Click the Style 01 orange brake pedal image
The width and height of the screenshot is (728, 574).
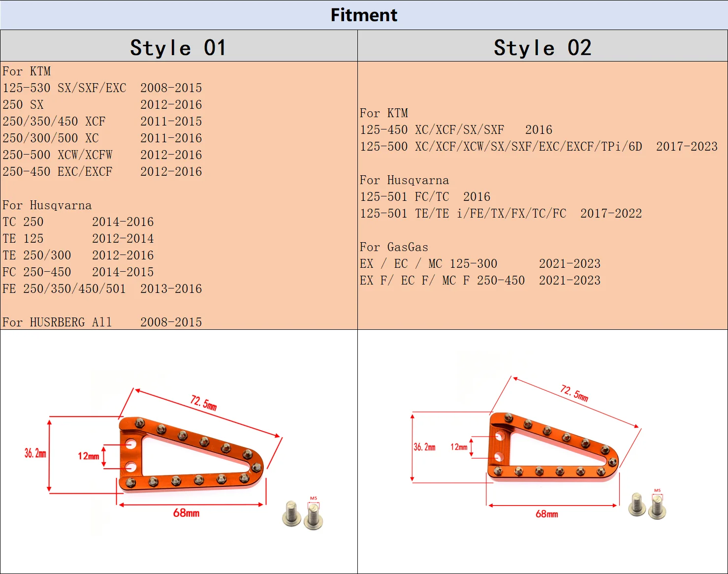(191, 454)
